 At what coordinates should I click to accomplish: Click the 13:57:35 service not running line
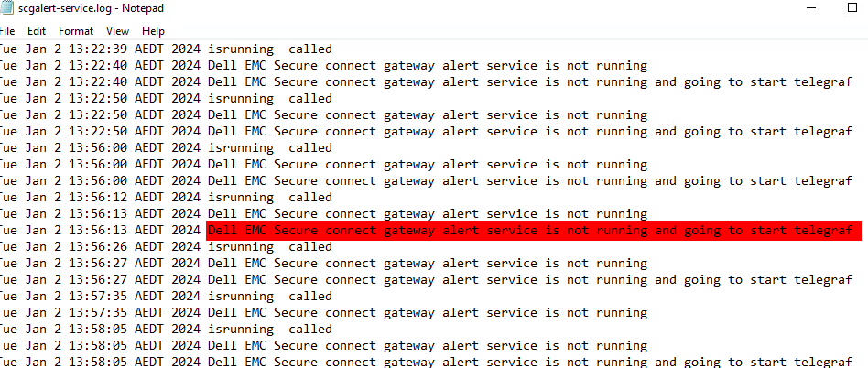point(323,313)
